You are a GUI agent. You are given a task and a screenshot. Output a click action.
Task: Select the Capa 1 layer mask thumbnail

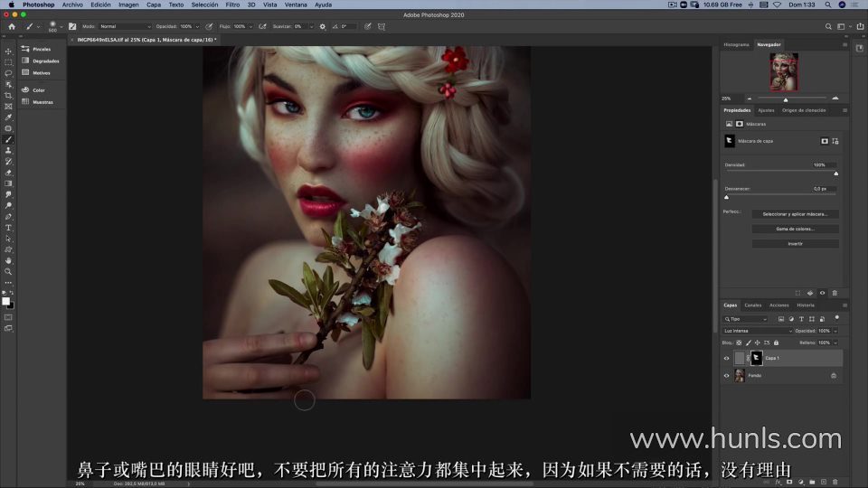pos(756,358)
